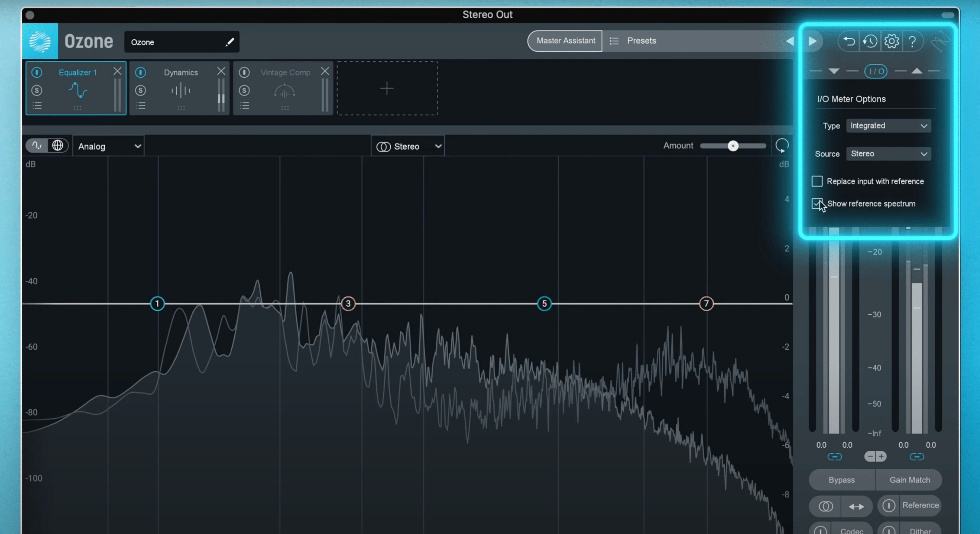Toggle Equalizer 1 module power button
Image resolution: width=980 pixels, height=534 pixels.
[x=37, y=72]
